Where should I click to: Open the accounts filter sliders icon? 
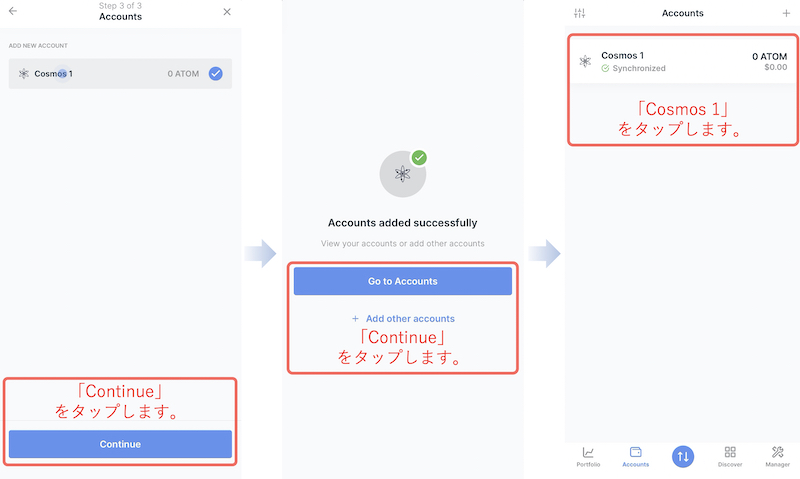580,13
